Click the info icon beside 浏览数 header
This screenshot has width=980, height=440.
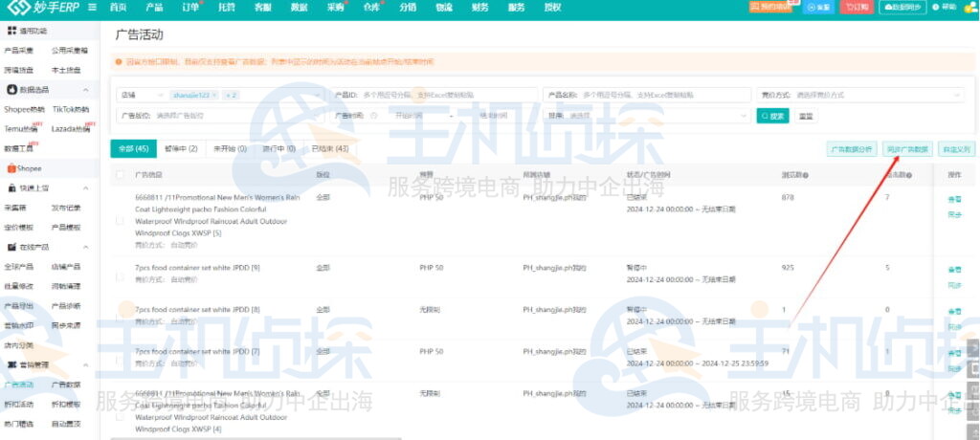(806, 176)
